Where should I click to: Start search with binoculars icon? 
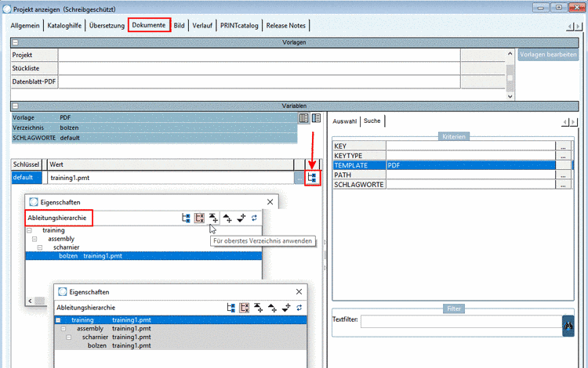tap(568, 326)
